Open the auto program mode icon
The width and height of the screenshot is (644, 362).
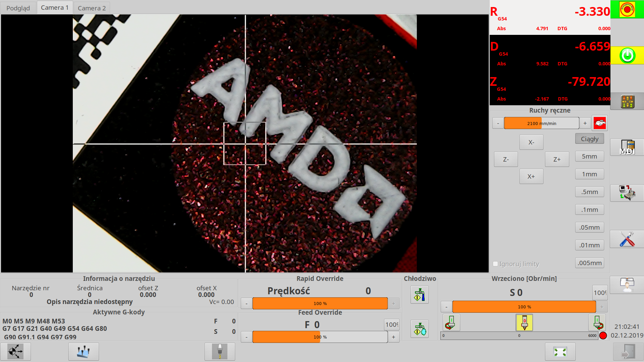[627, 193]
